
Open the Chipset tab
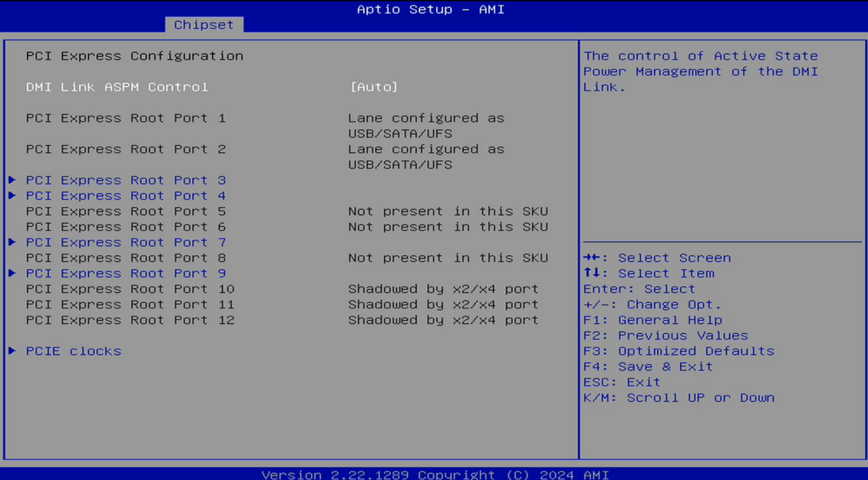pyautogui.click(x=204, y=24)
